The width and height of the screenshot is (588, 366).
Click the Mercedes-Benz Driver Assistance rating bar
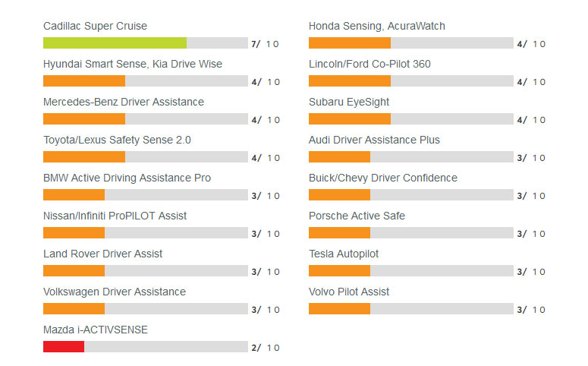146,118
